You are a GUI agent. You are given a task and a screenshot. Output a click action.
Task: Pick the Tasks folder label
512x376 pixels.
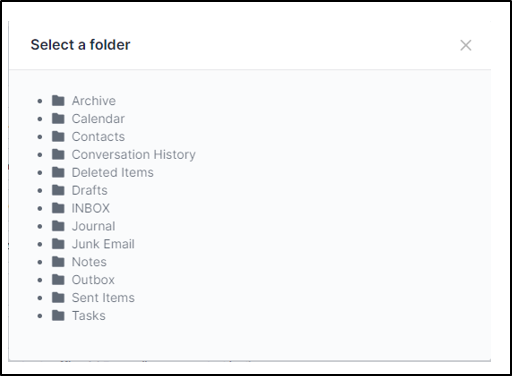(89, 316)
